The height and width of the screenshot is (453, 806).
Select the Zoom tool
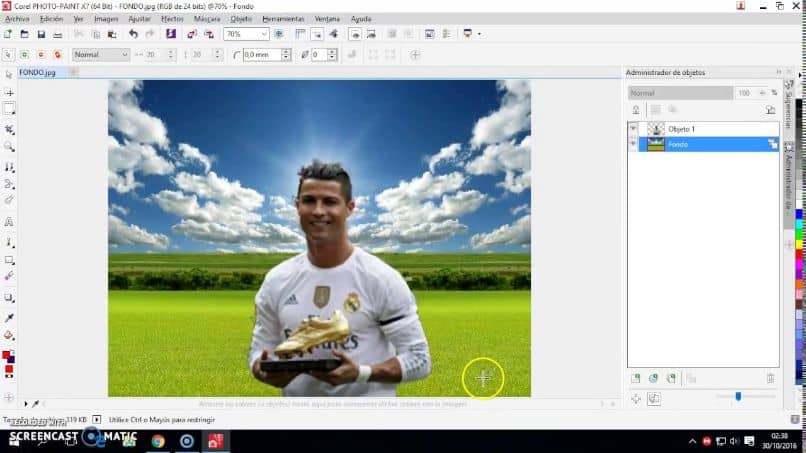pos(9,147)
